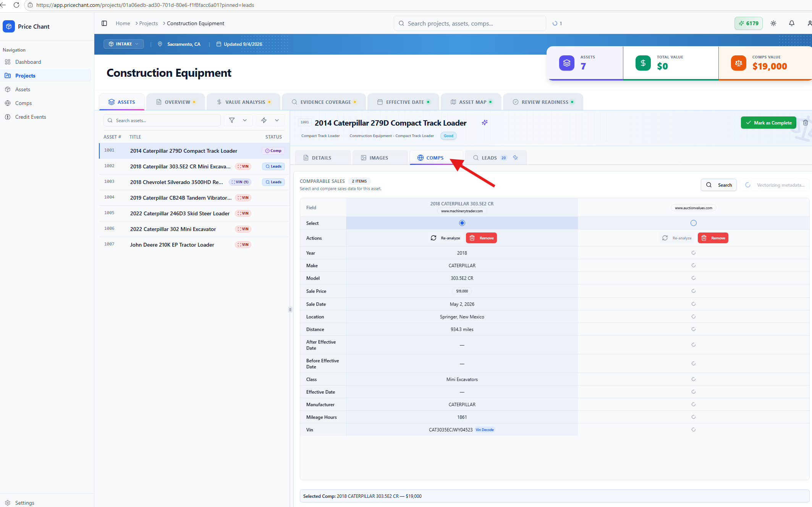
Task: Click the theme sun icon
Action: tap(773, 23)
